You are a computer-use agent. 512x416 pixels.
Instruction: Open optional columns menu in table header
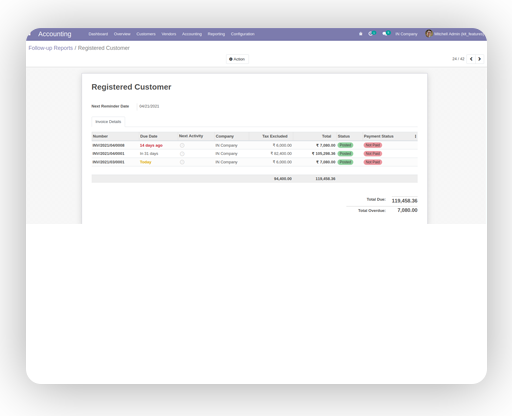(x=415, y=136)
